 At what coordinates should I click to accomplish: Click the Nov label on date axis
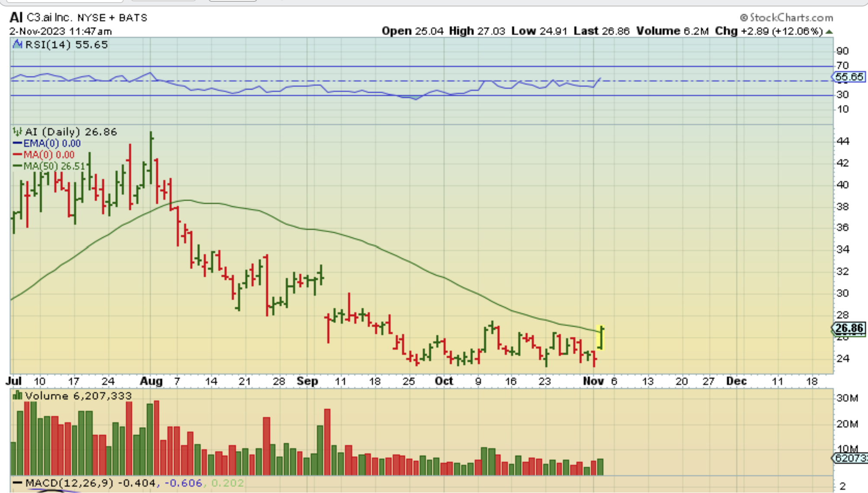pyautogui.click(x=593, y=381)
